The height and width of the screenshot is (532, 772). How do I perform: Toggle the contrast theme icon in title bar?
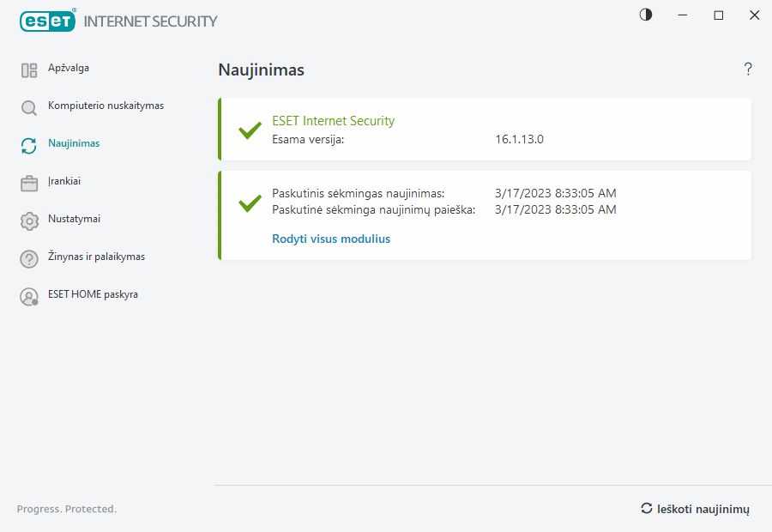coord(646,15)
